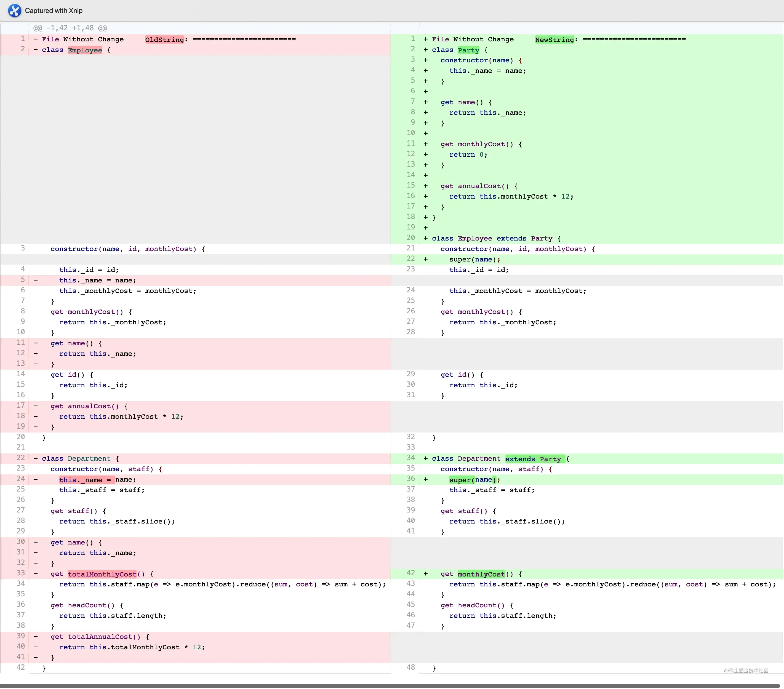Screen dimensions: 784x689
Task: Click the minus marker on old line 5
Action: click(x=36, y=280)
